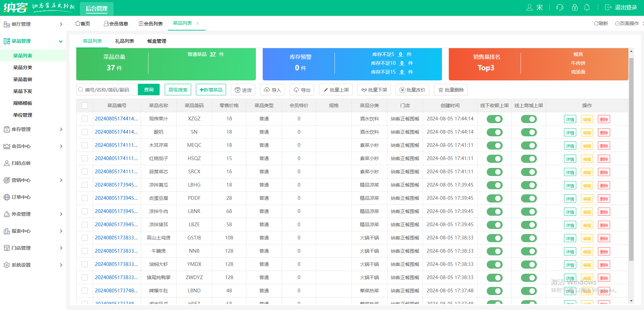Toggle 线上商城上架 switch for 红烧茄子

coord(529,159)
